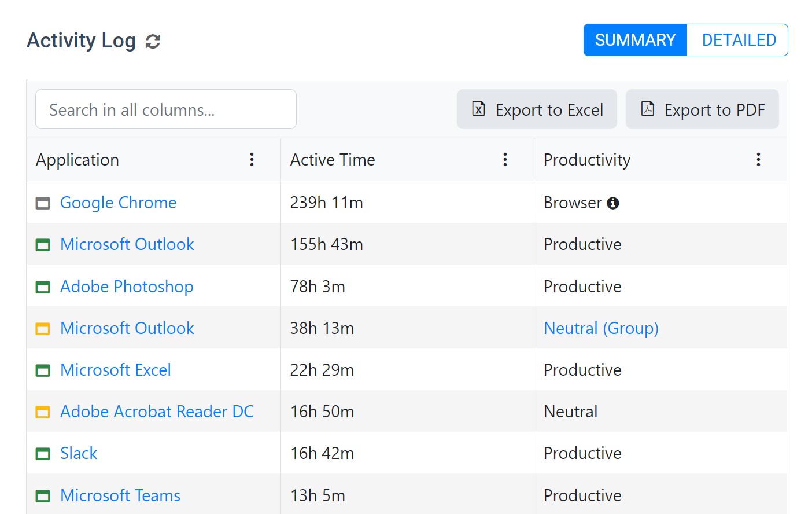This screenshot has width=812, height=514.
Task: Open the Application column options menu
Action: click(252, 160)
